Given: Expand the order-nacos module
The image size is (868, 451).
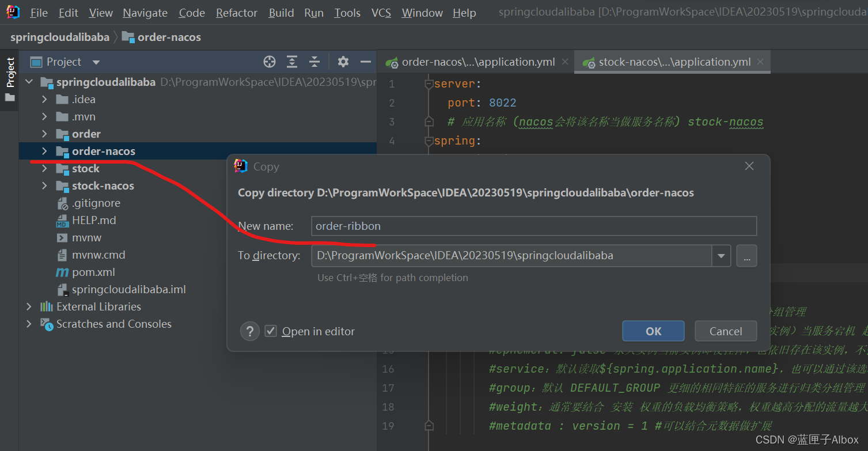Looking at the screenshot, I should point(45,151).
